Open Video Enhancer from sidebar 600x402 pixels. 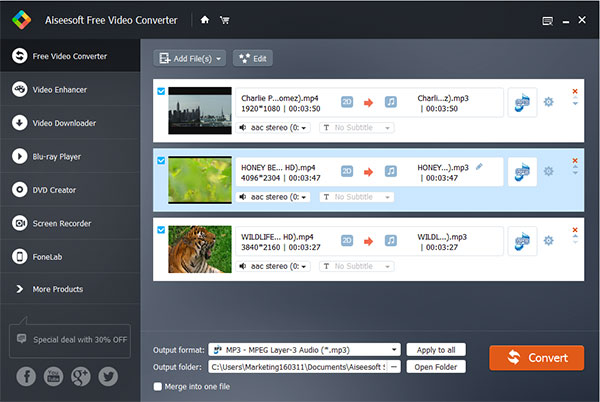point(70,90)
